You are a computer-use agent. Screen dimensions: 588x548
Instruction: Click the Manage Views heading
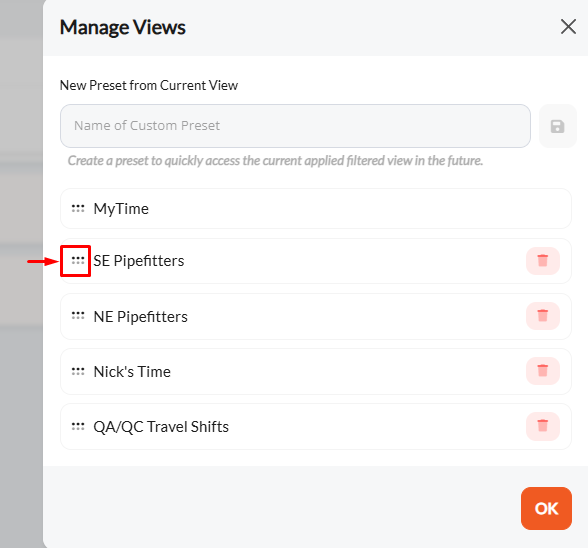point(123,27)
